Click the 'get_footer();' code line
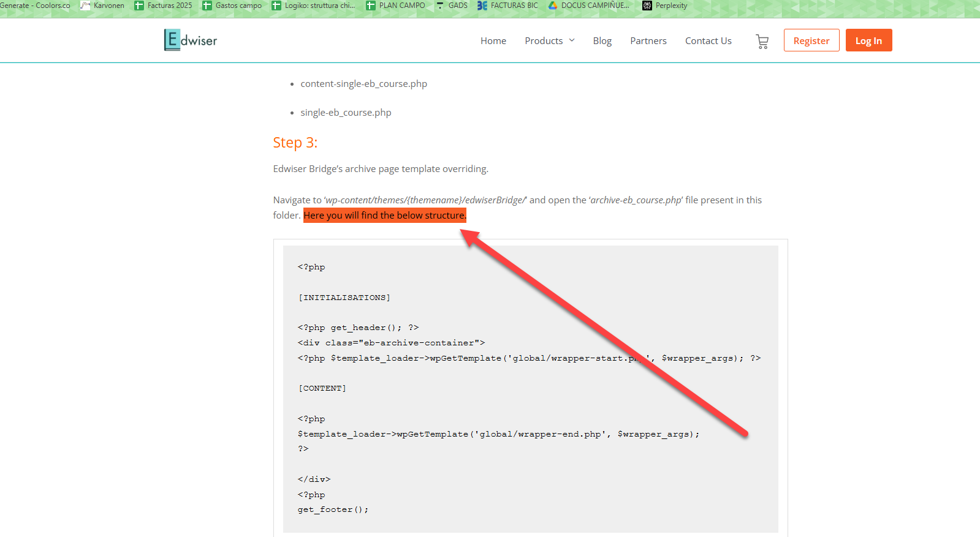Image resolution: width=980 pixels, height=537 pixels. pyautogui.click(x=333, y=509)
